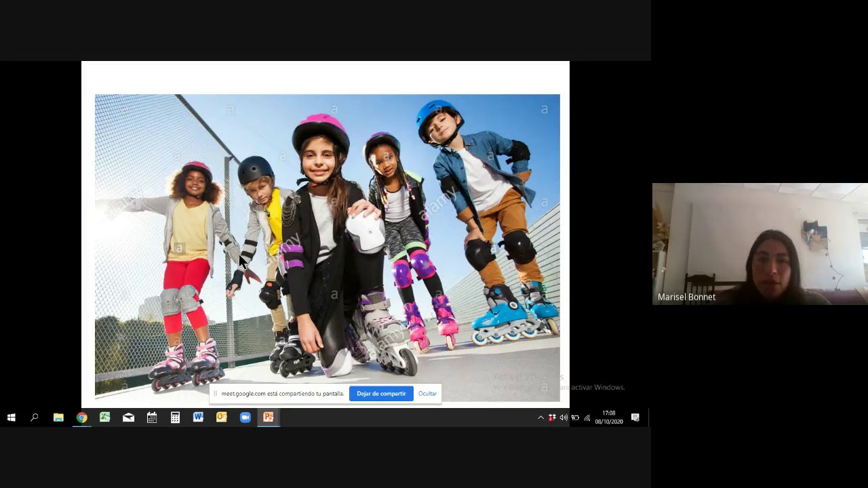Viewport: 868px width, 488px height.
Task: Open the Wi-Fi network tray icon
Action: (x=587, y=418)
